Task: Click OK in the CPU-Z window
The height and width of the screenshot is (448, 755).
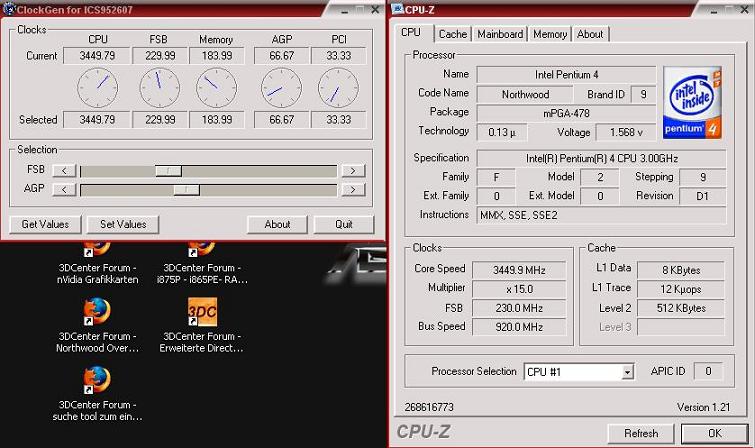Action: click(x=715, y=434)
